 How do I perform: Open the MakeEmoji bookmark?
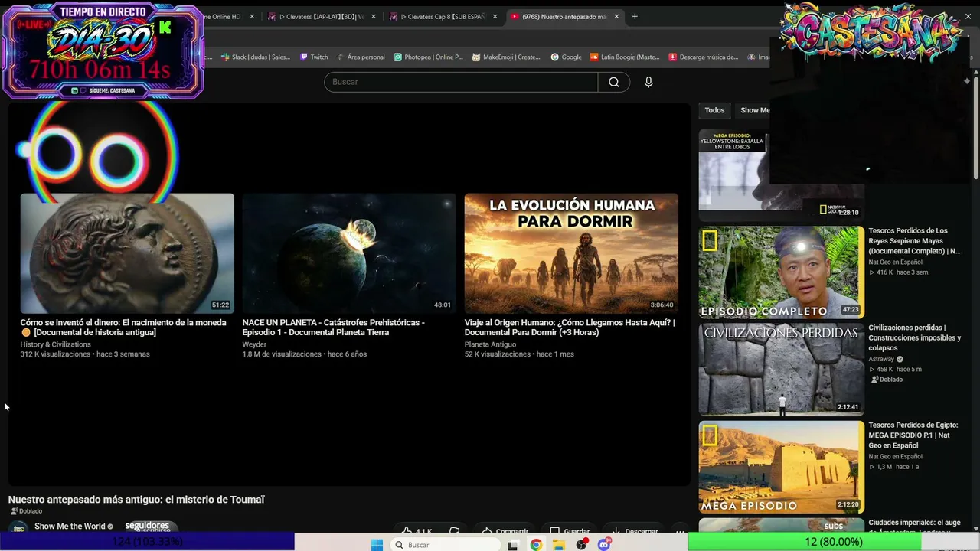click(506, 57)
